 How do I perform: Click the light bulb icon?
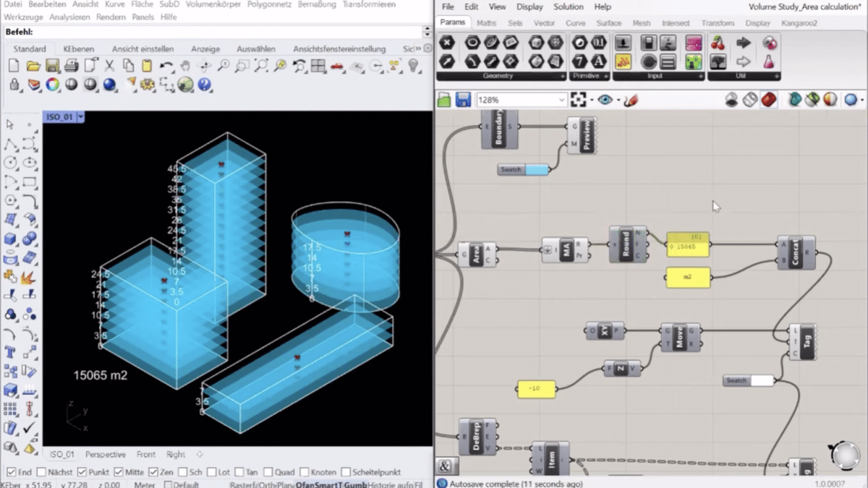pos(413,66)
